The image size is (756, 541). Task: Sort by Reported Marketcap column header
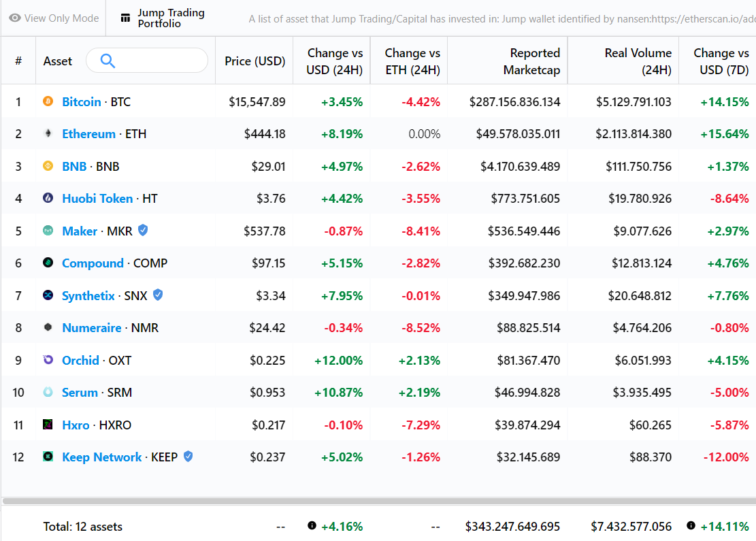[531, 61]
